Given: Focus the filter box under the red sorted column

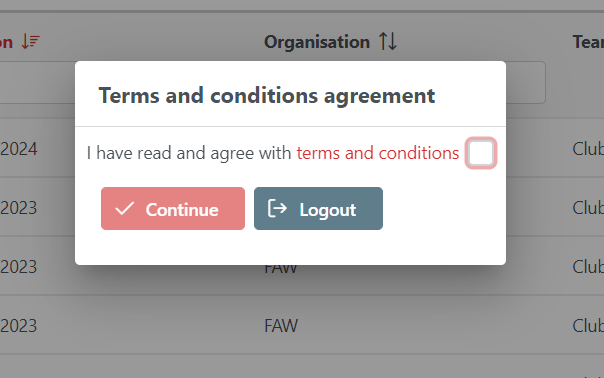Looking at the screenshot, I should pyautogui.click(x=37, y=82).
